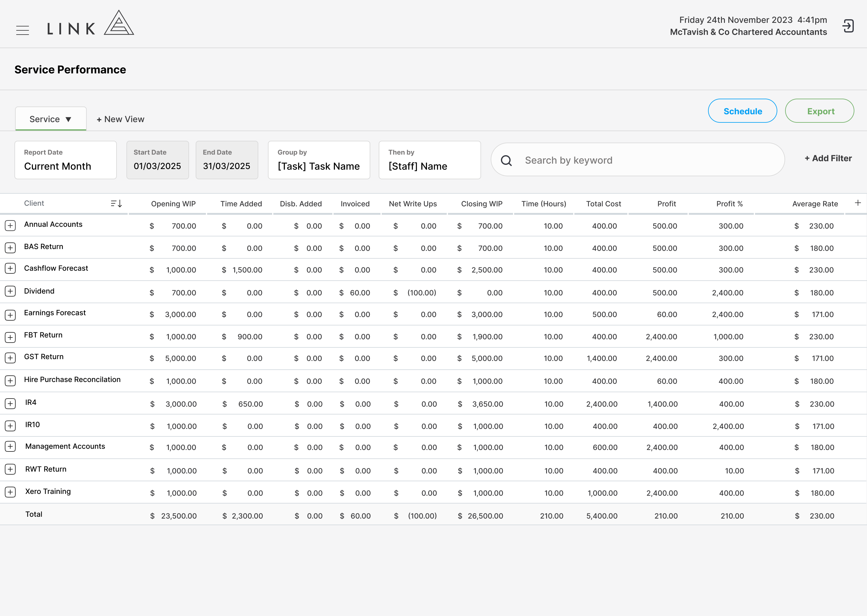Open the Then by selector
867x616 pixels.
click(430, 160)
